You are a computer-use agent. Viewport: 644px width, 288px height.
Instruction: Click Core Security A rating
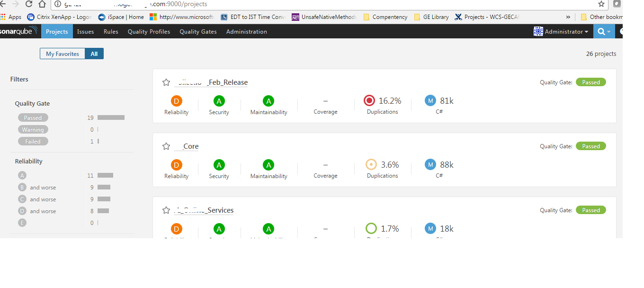(219, 165)
